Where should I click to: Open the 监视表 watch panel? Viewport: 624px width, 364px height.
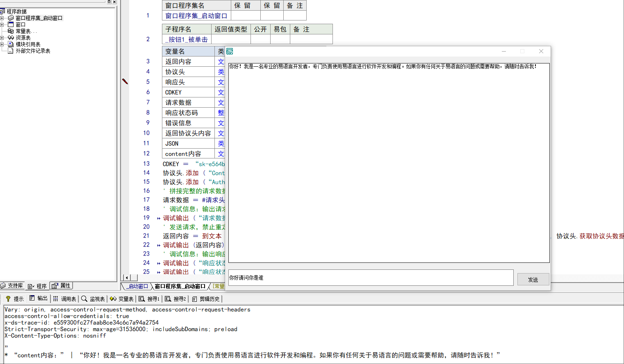click(92, 298)
